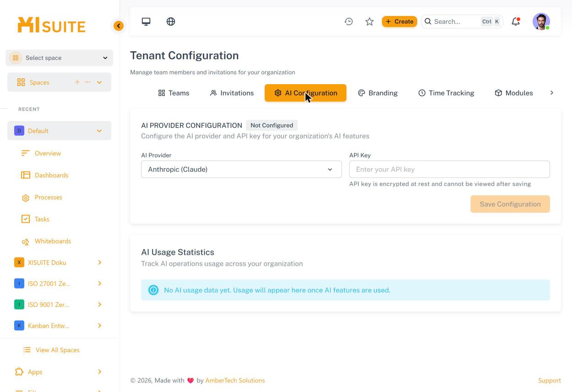Expand the Apps section chevron
This screenshot has width=572, height=392.
[x=99, y=372]
